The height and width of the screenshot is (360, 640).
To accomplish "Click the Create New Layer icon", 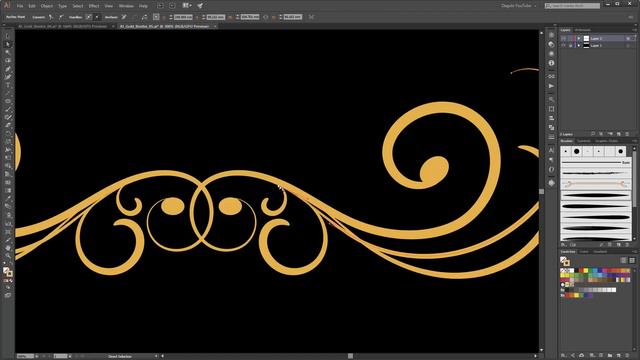I will point(619,134).
